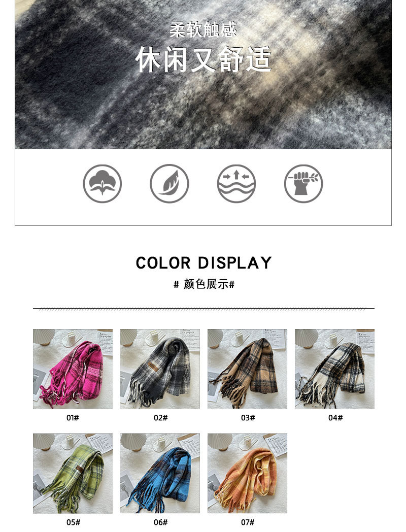Click the feather lightweight feature icon
Screen dimensions: 406x532
[x=170, y=184]
